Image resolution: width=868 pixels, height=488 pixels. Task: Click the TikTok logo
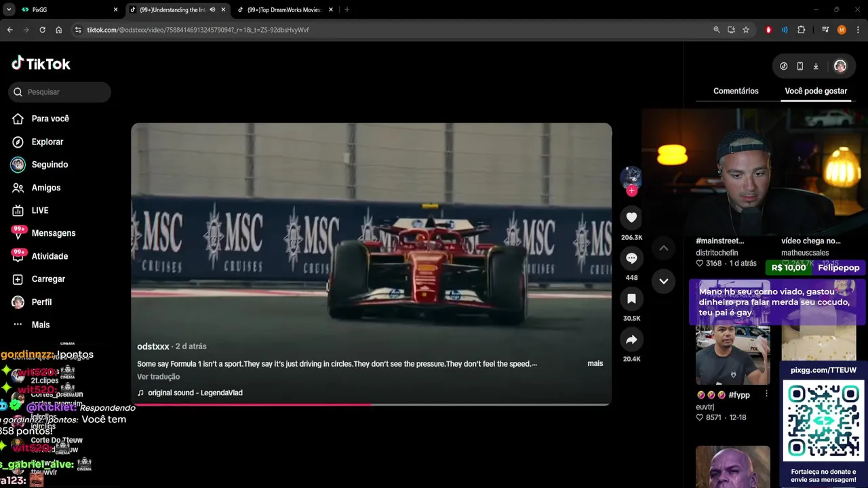pos(41,64)
